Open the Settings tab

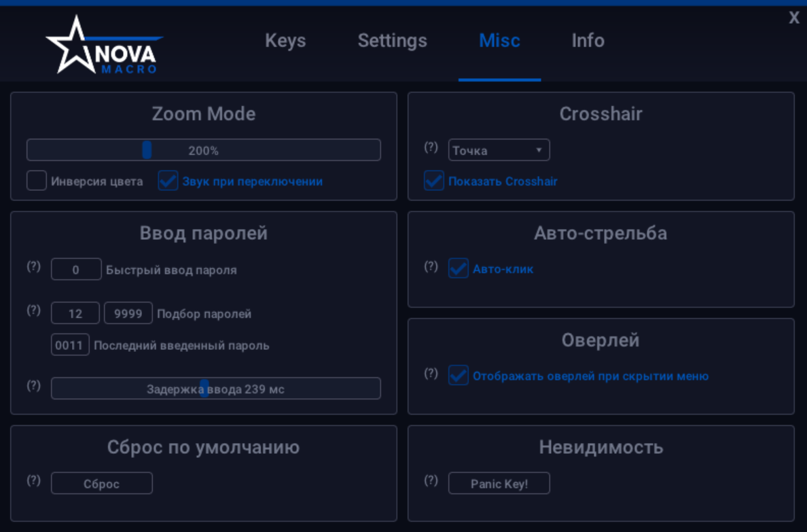click(392, 40)
